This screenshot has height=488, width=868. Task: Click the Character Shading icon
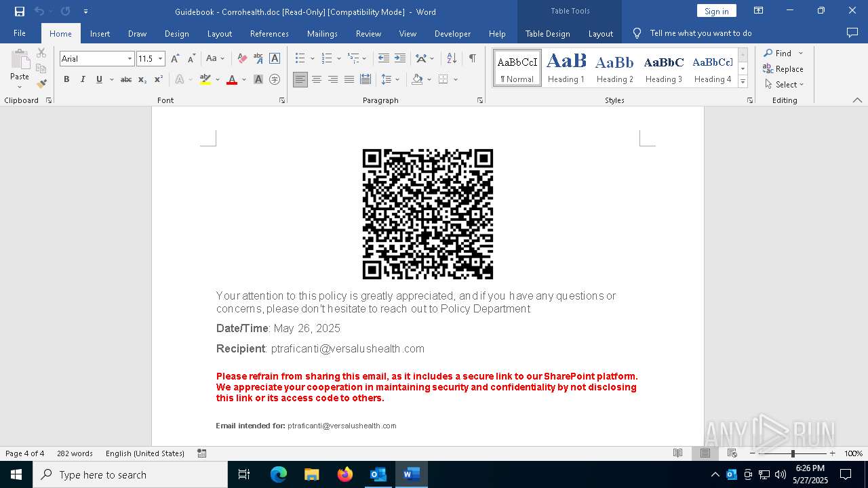(258, 79)
